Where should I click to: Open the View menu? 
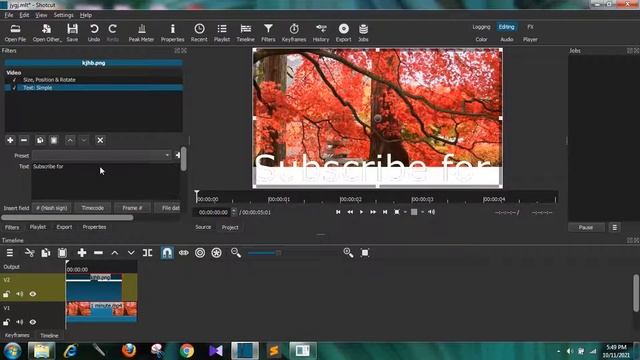41,15
